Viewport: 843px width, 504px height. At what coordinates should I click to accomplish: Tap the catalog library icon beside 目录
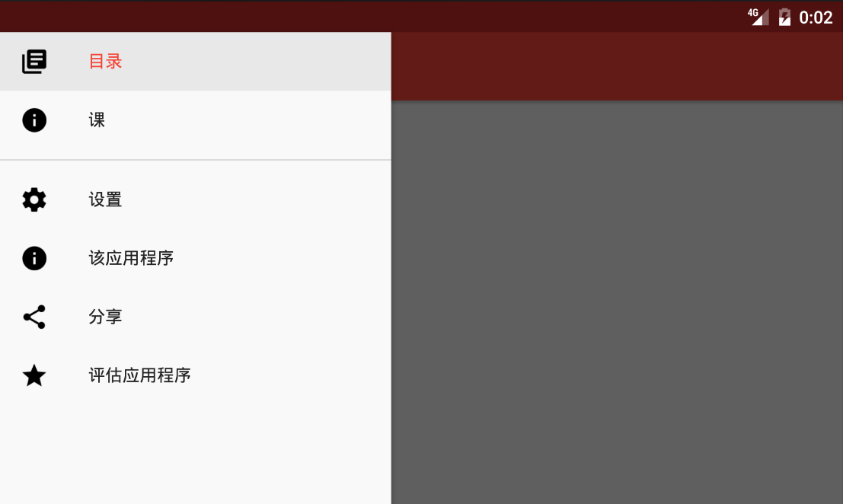34,61
